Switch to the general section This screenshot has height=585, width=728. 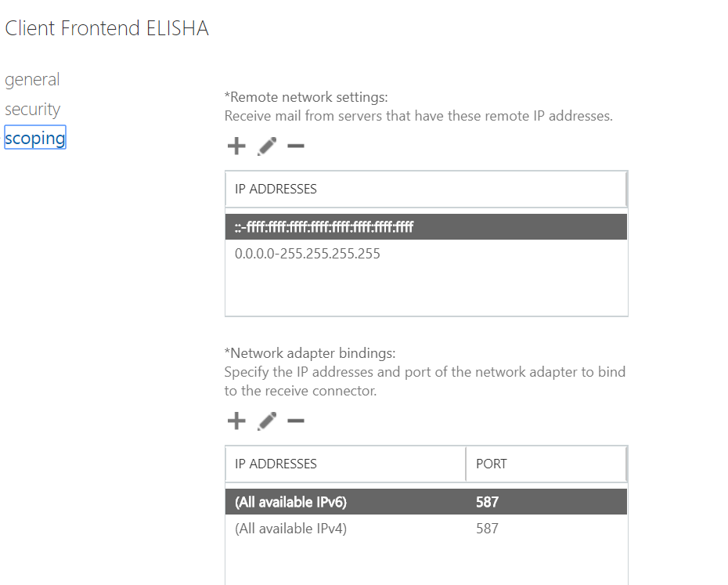point(32,79)
